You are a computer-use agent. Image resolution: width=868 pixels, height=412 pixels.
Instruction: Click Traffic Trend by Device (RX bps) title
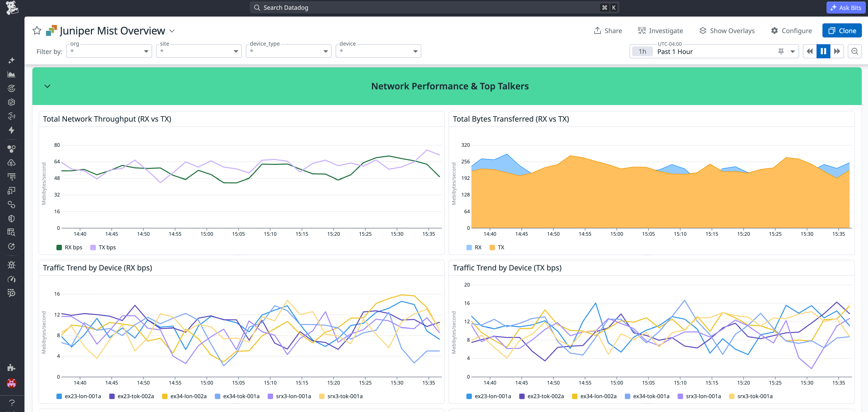pyautogui.click(x=97, y=267)
